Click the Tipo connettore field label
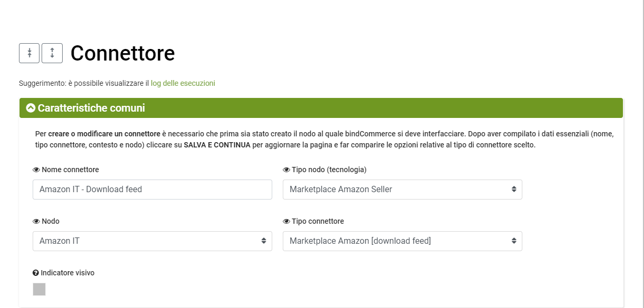The height and width of the screenshot is (308, 644). click(318, 221)
